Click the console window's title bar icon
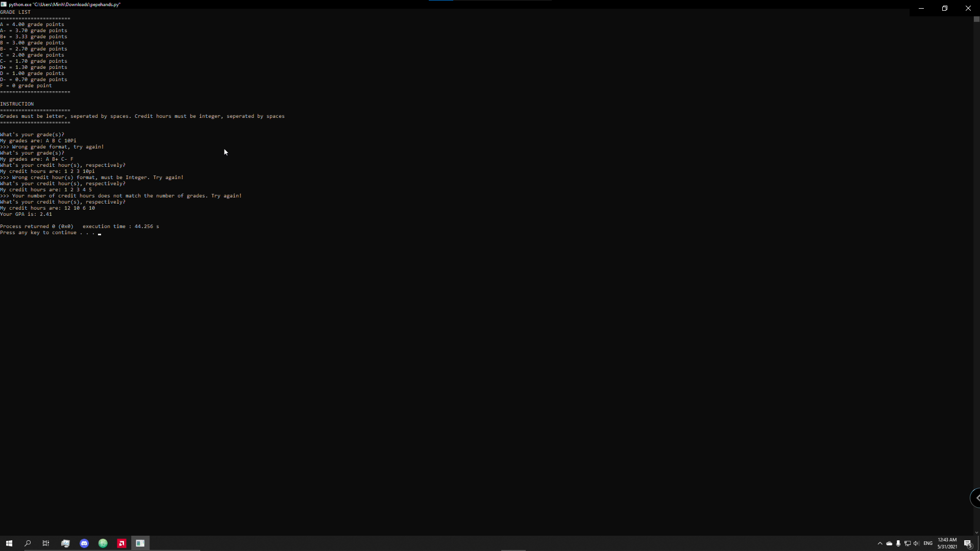Screen dimensions: 980x551 point(4,4)
